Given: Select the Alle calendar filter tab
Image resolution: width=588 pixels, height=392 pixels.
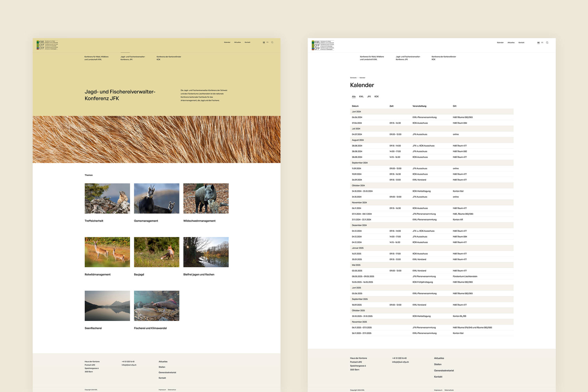Looking at the screenshot, I should pyautogui.click(x=354, y=96).
